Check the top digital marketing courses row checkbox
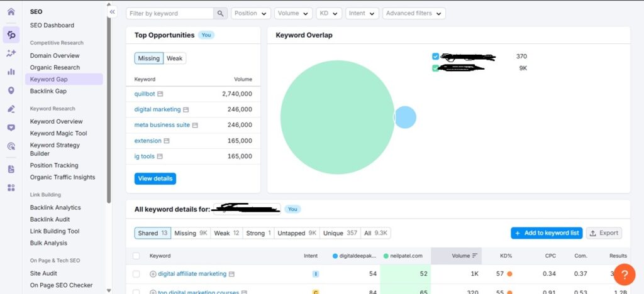 pos(136,292)
